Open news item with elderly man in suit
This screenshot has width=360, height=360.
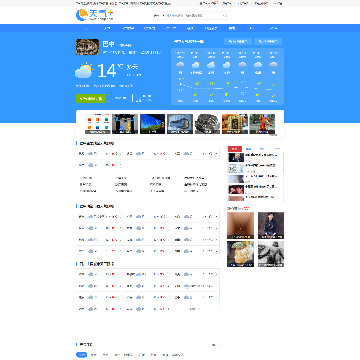pyautogui.click(x=253, y=157)
